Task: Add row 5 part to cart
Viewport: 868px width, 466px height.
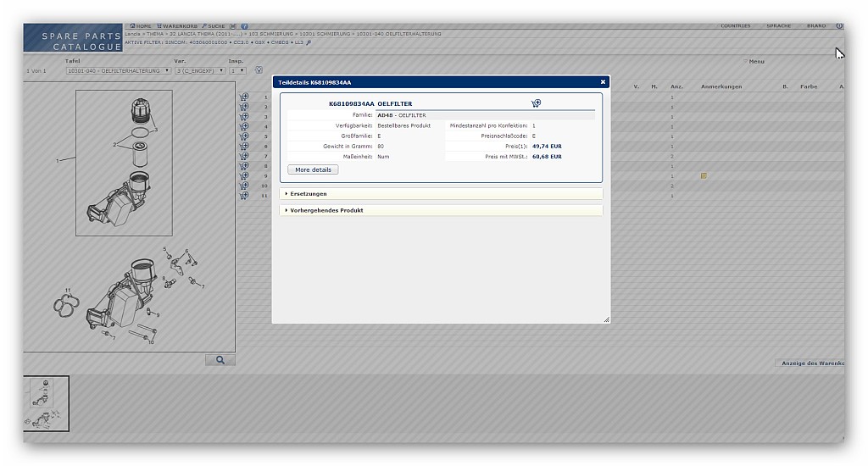Action: pos(244,136)
